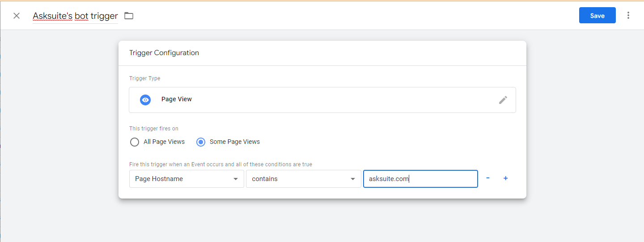Open the three-dot more options menu
644x242 pixels.
pos(628,16)
